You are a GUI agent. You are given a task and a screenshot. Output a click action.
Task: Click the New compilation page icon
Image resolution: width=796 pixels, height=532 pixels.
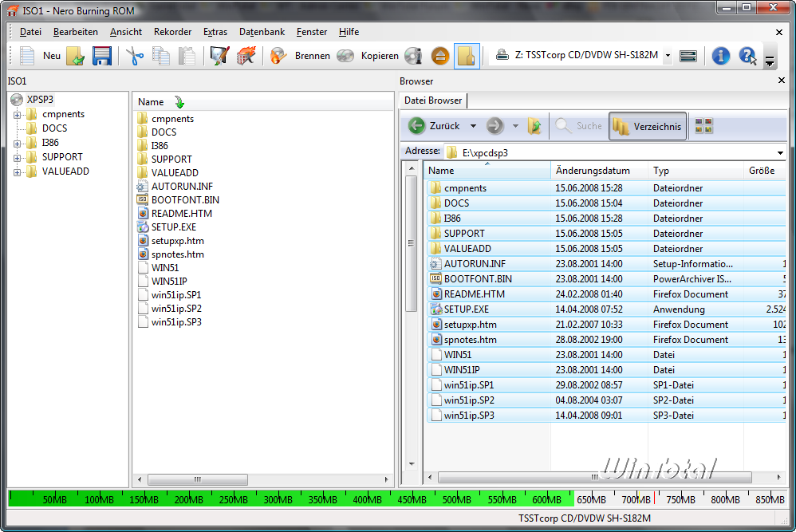click(x=27, y=56)
